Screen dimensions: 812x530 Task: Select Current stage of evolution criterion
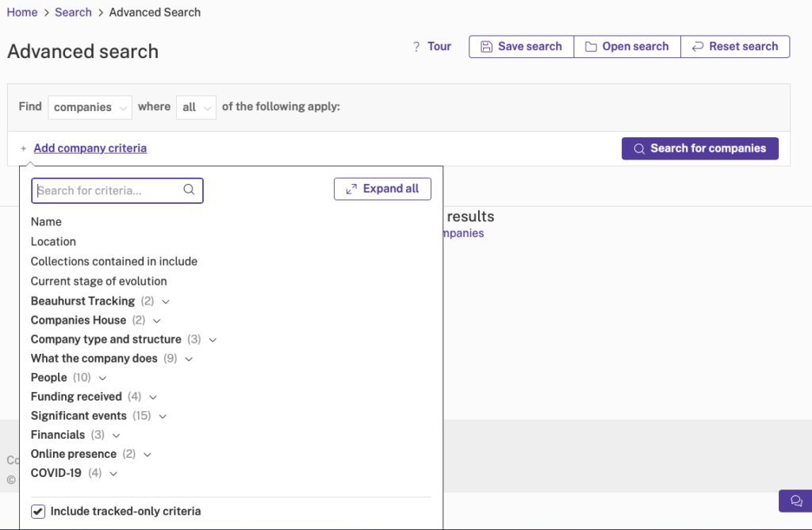coord(99,282)
